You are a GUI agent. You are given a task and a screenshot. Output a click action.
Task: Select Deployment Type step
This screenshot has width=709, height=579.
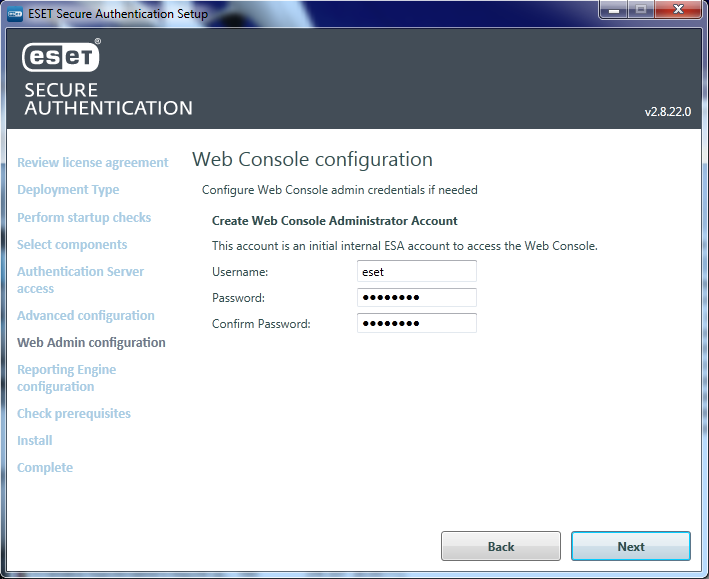point(68,190)
